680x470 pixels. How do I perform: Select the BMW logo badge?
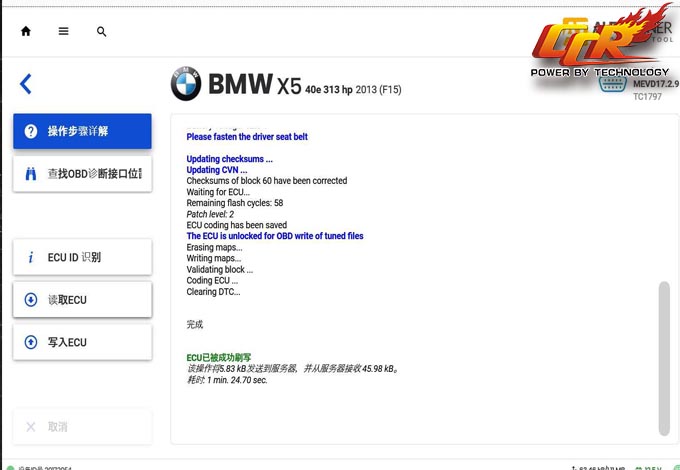point(186,84)
